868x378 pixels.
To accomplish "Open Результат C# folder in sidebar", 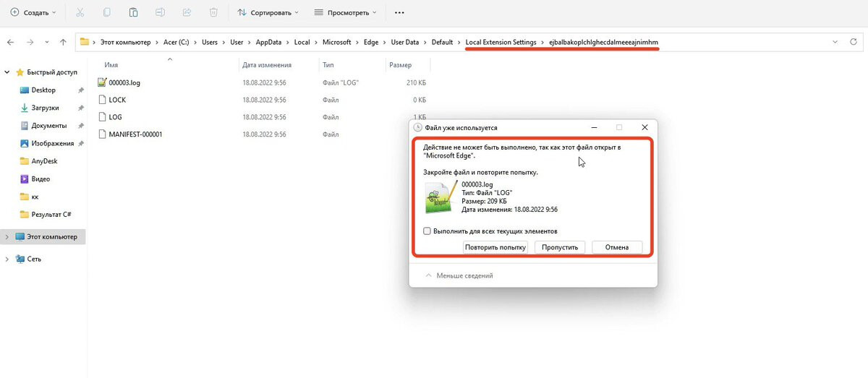I will (x=51, y=215).
